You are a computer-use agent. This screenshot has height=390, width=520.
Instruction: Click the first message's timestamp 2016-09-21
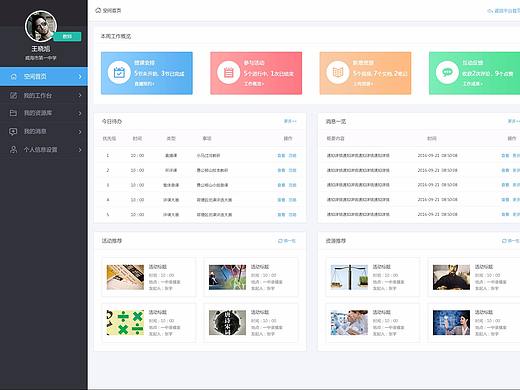click(437, 156)
